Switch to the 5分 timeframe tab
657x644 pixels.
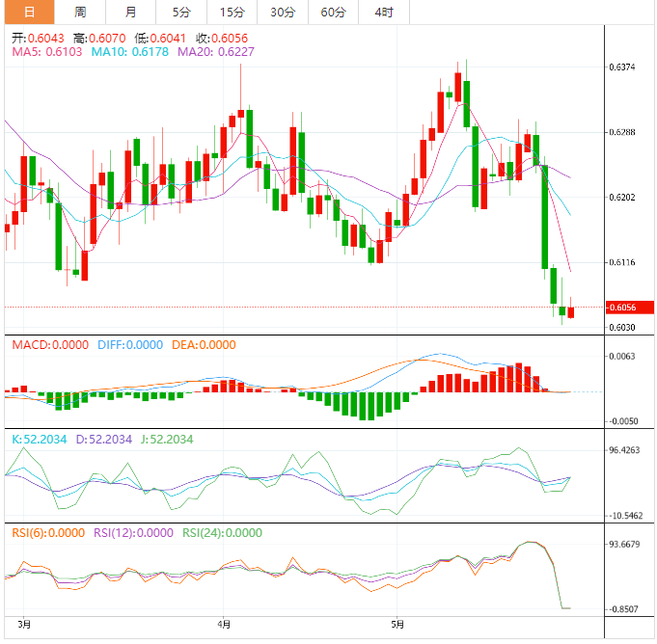[181, 13]
